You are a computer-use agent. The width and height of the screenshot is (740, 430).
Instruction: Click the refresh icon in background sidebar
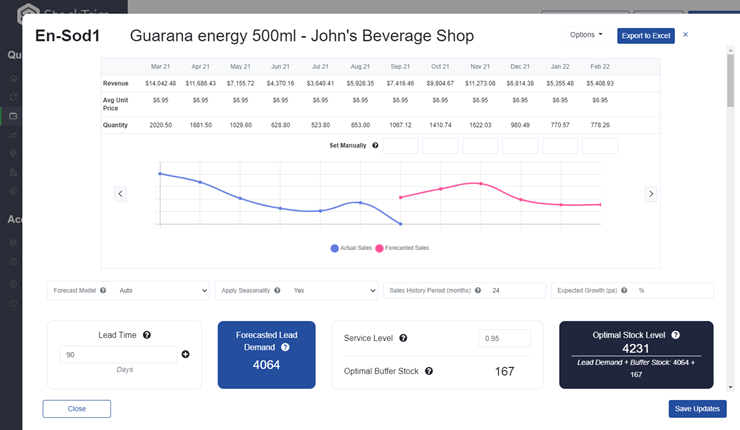[x=13, y=97]
